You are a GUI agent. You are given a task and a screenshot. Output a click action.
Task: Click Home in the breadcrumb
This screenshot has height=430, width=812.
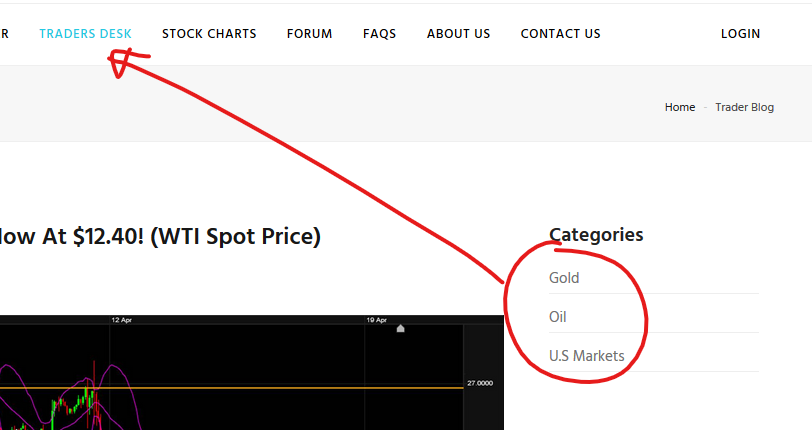click(680, 107)
